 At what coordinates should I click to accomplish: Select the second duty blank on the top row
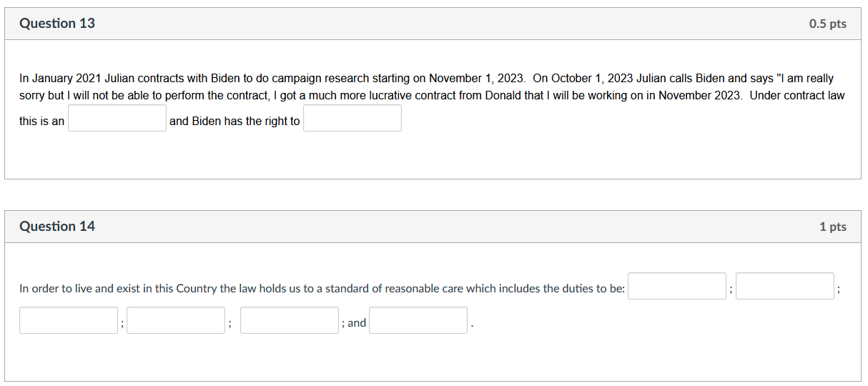point(785,286)
